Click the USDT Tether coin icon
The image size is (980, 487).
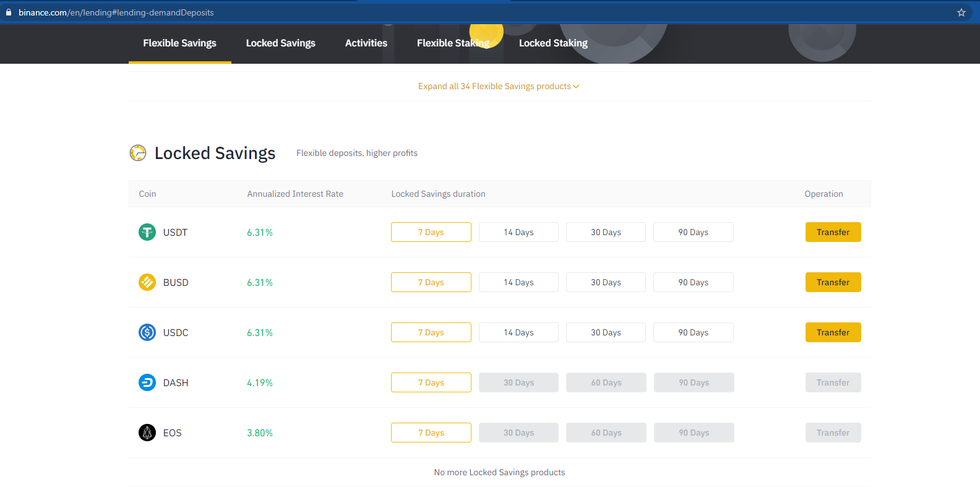[147, 232]
